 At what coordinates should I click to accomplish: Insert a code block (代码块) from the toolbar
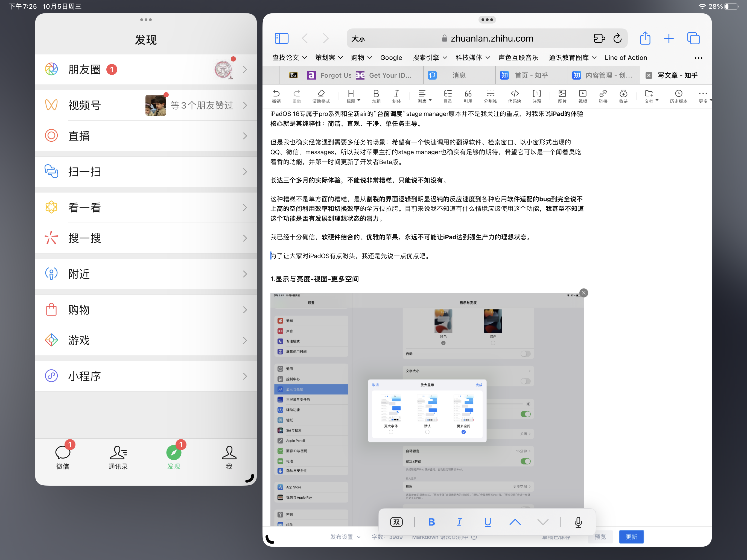tap(515, 96)
